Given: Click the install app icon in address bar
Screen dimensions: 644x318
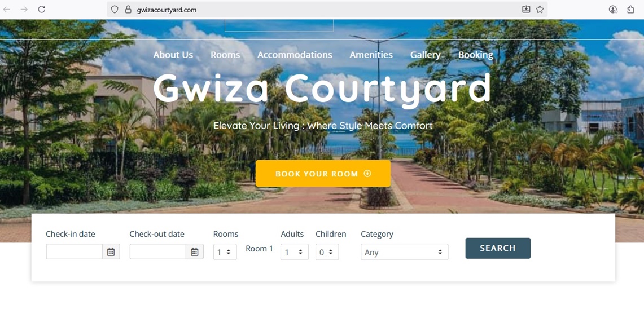Looking at the screenshot, I should point(526,10).
